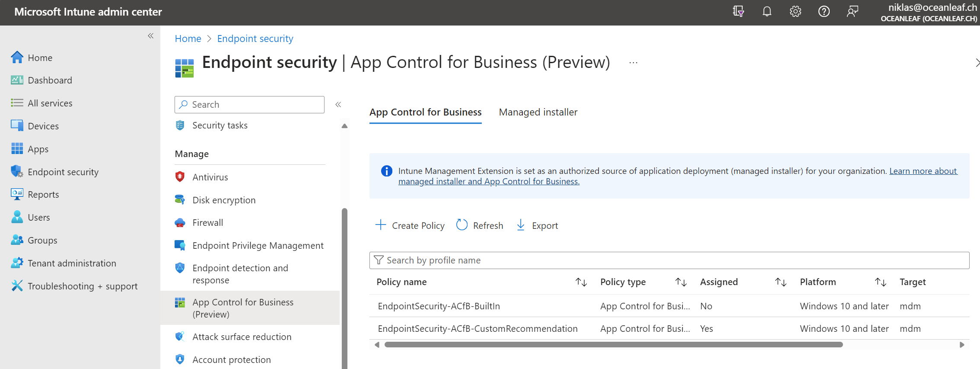Image resolution: width=980 pixels, height=369 pixels.
Task: Open Security tasks in the submenu
Action: coord(220,125)
